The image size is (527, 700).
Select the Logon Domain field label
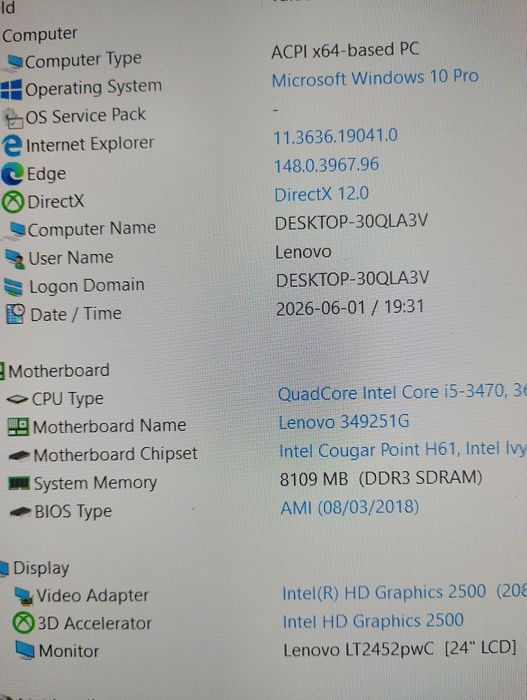click(x=87, y=286)
